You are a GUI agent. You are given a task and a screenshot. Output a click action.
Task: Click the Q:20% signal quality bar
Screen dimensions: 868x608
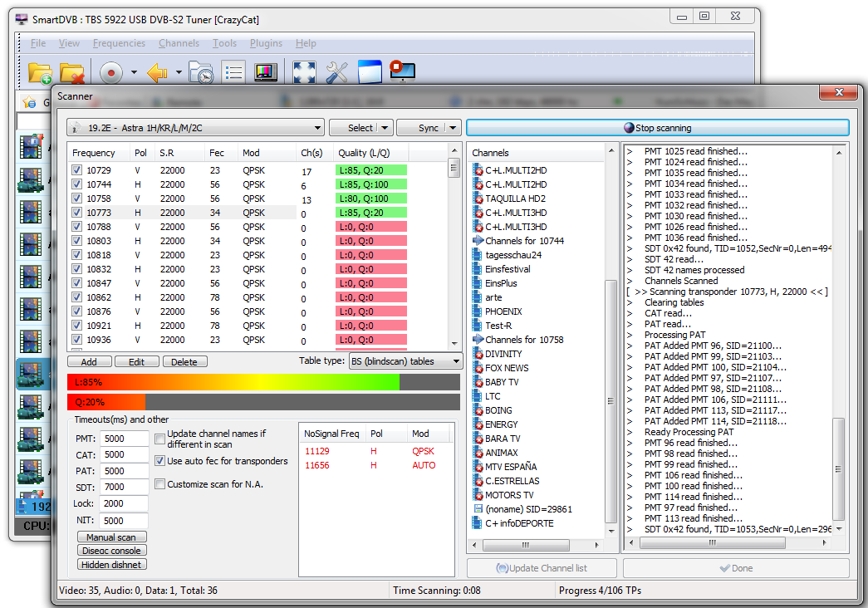pos(263,402)
